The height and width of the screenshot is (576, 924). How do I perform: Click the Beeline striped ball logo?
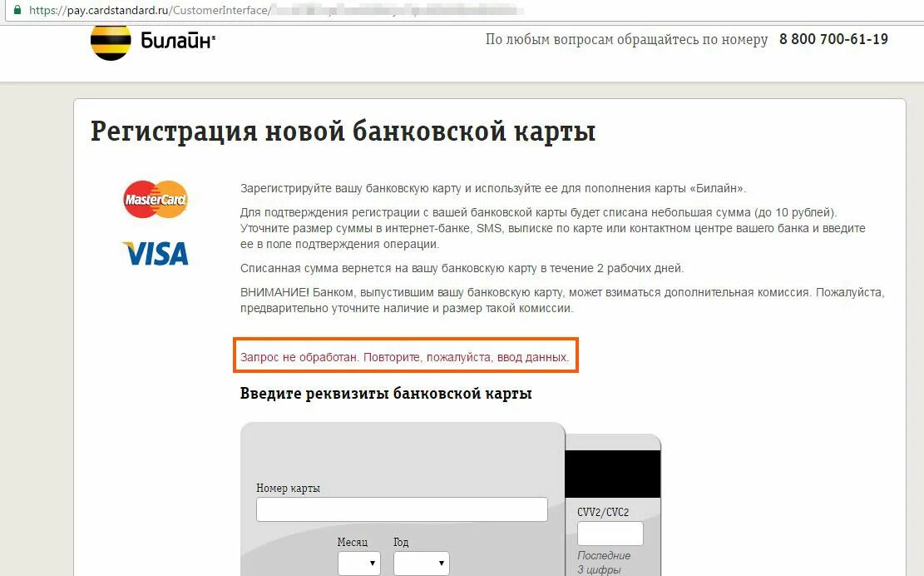(x=111, y=42)
